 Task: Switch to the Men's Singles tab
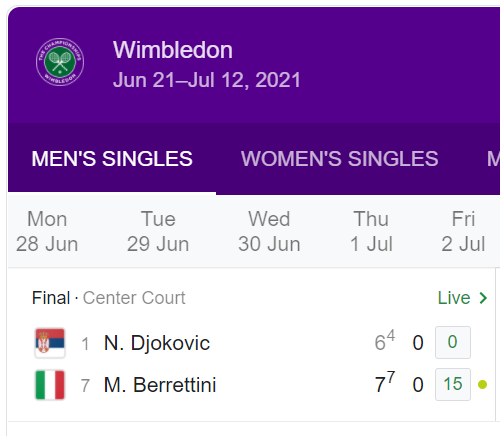(112, 159)
